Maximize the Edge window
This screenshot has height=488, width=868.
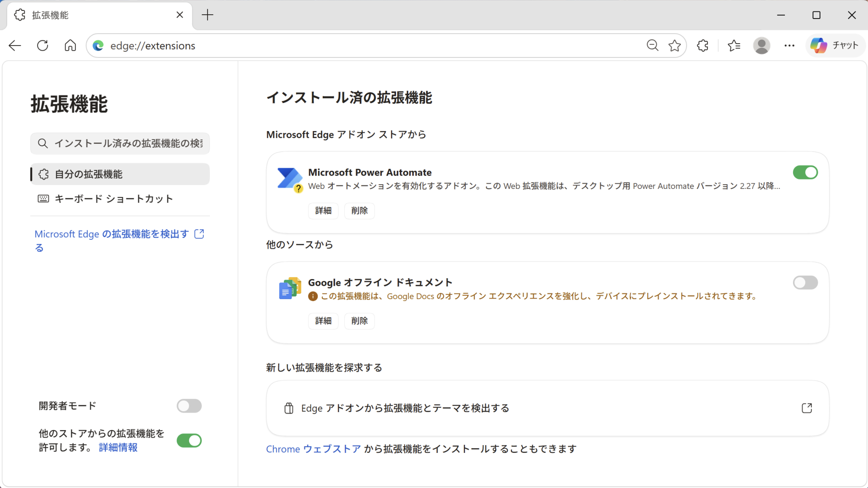[816, 15]
